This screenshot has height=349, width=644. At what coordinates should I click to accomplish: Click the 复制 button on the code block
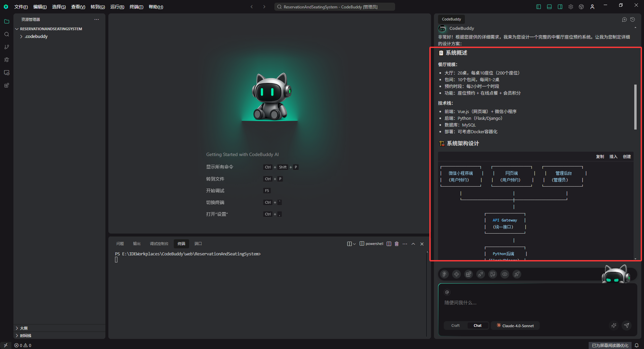pyautogui.click(x=600, y=157)
